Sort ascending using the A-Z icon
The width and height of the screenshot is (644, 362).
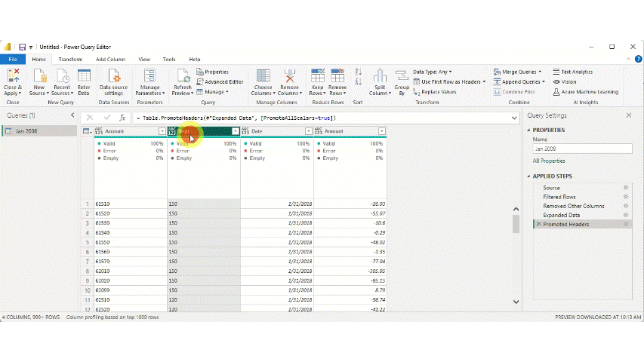coord(358,73)
